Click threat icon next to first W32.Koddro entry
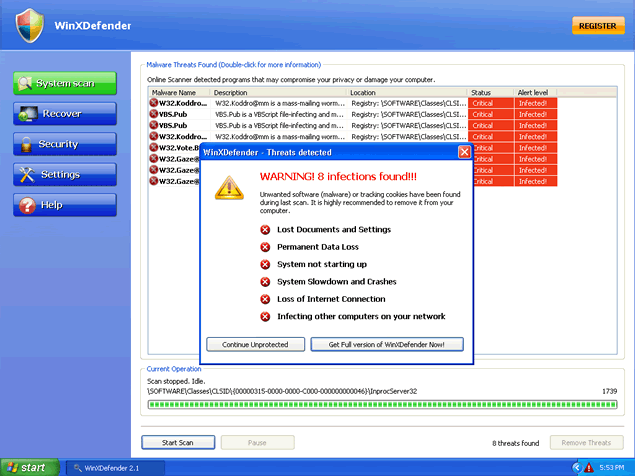Image resolution: width=635 pixels, height=476 pixels. tap(154, 103)
